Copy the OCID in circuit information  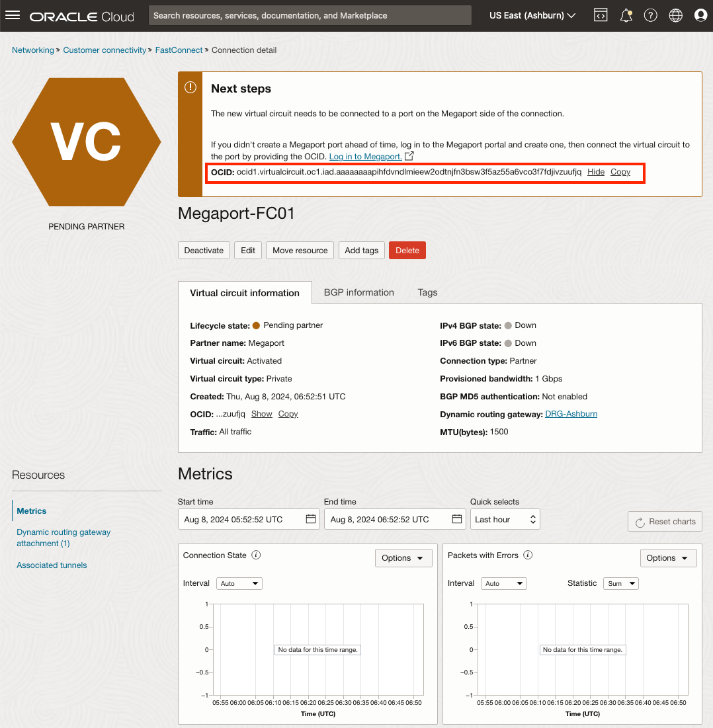pyautogui.click(x=288, y=414)
